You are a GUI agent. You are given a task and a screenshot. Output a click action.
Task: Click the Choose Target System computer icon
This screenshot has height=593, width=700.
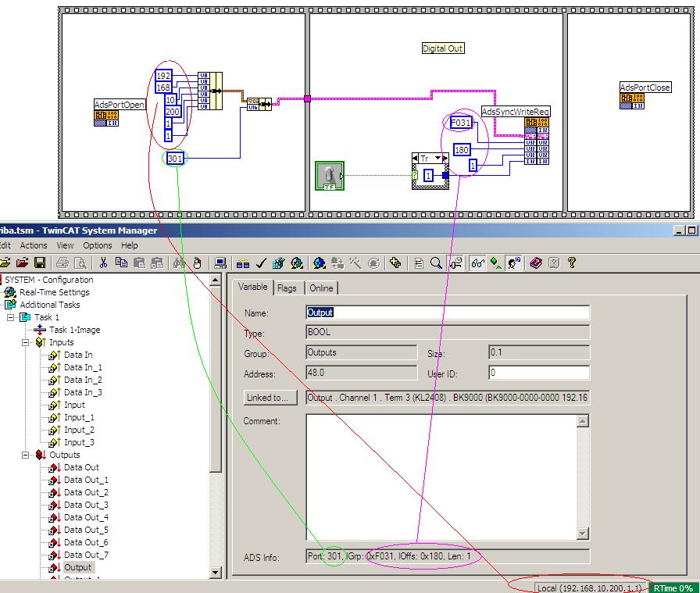[x=220, y=263]
